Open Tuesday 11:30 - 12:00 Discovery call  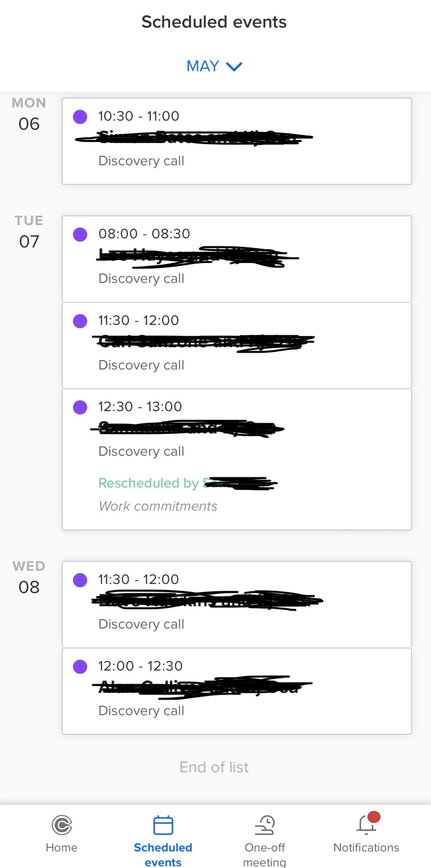237,345
